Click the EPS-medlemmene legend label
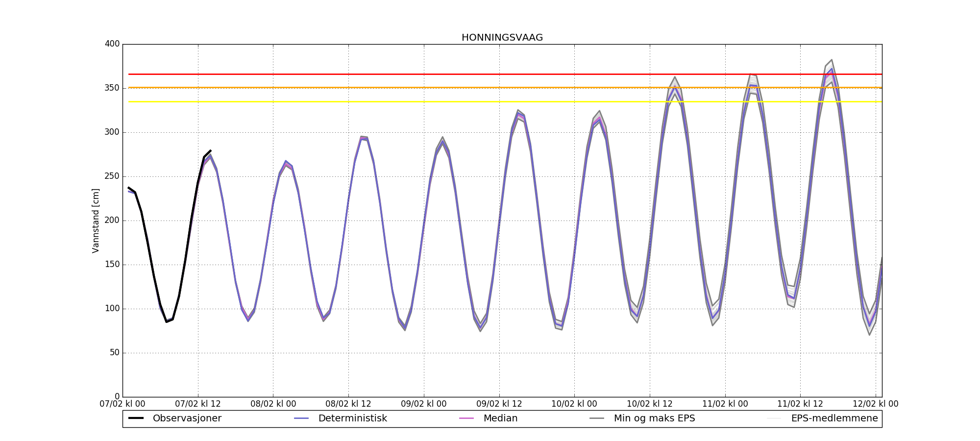The height and width of the screenshot is (441, 980). (834, 418)
